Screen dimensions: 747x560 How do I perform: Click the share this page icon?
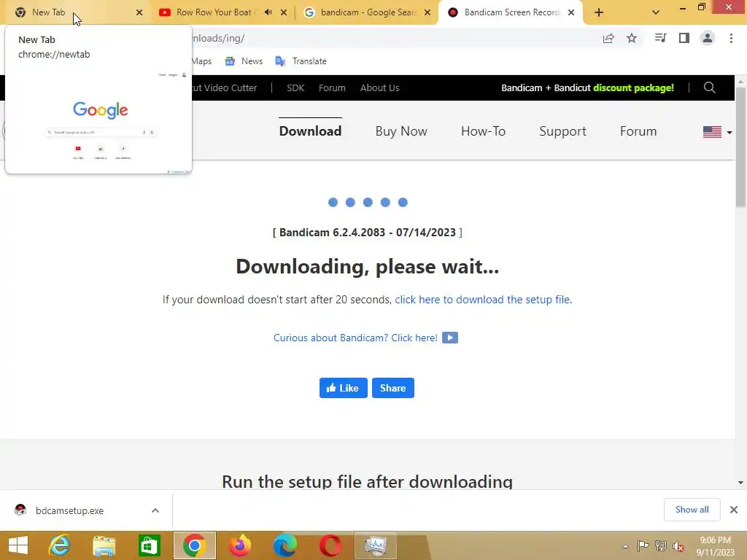tap(608, 38)
